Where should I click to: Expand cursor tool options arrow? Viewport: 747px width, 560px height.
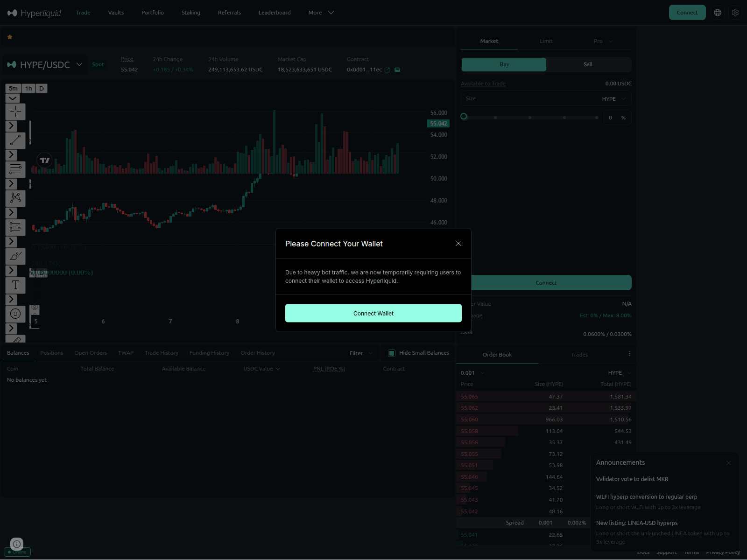(11, 126)
